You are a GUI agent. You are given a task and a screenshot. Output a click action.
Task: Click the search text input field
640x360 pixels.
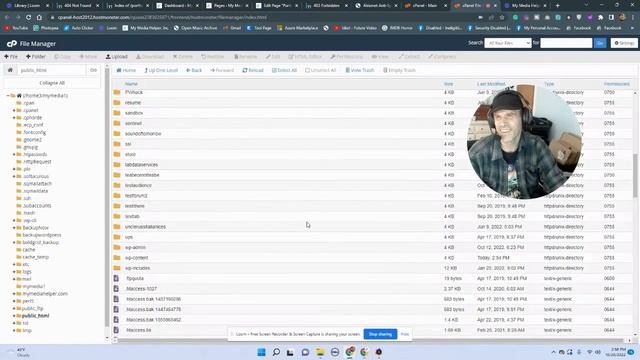[566, 43]
